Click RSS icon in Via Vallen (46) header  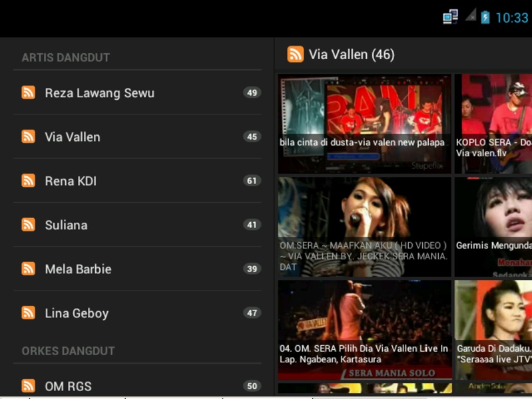point(295,55)
